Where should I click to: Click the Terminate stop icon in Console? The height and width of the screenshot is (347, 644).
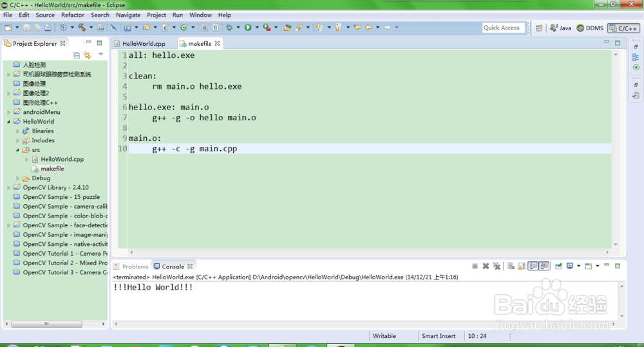[475, 266]
